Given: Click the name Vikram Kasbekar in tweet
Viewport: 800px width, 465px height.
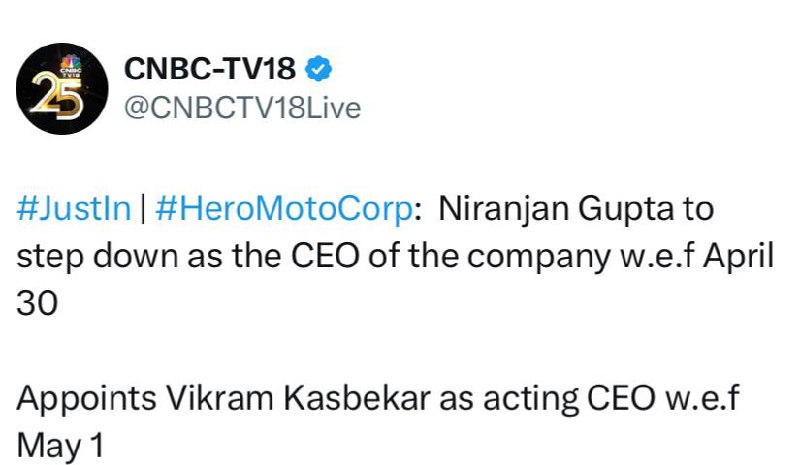Looking at the screenshot, I should click(298, 398).
